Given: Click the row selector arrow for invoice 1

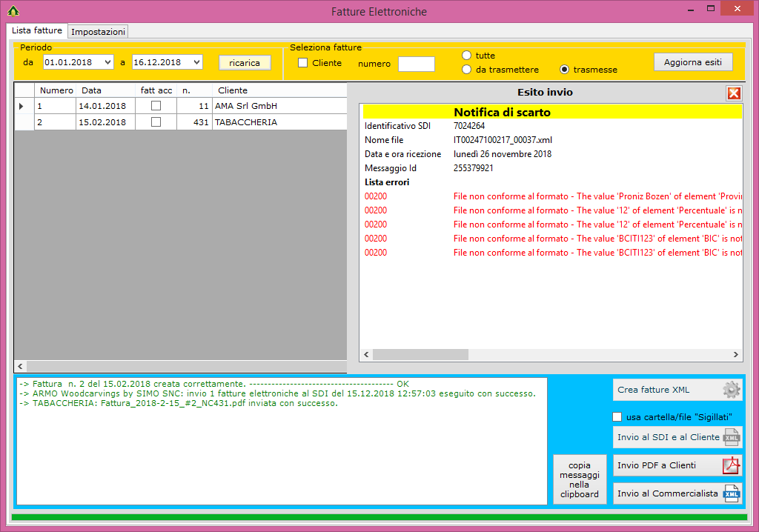Looking at the screenshot, I should click(21, 106).
